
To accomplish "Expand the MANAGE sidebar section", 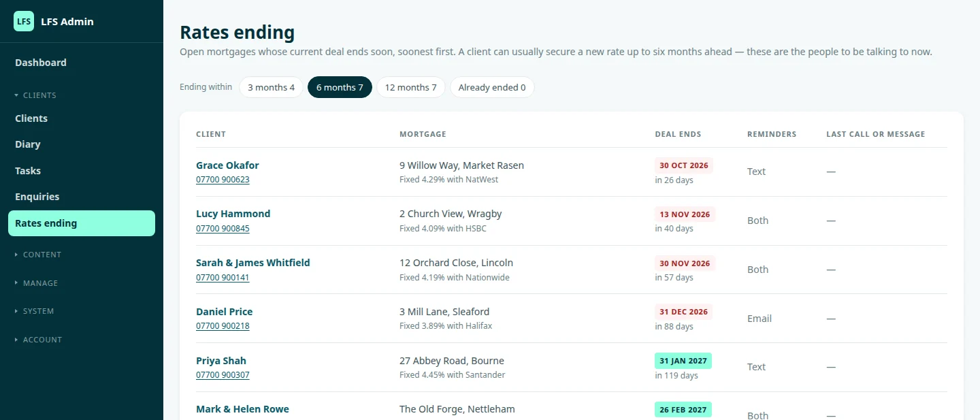I will coord(37,283).
